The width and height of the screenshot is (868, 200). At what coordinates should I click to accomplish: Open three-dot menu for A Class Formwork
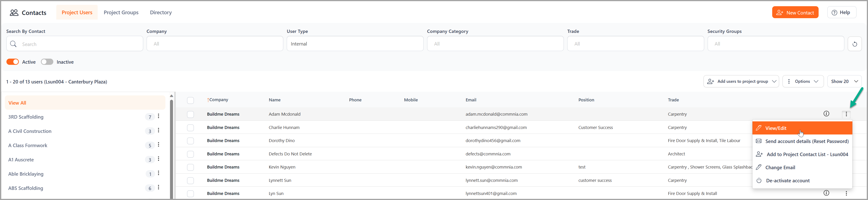pyautogui.click(x=158, y=145)
